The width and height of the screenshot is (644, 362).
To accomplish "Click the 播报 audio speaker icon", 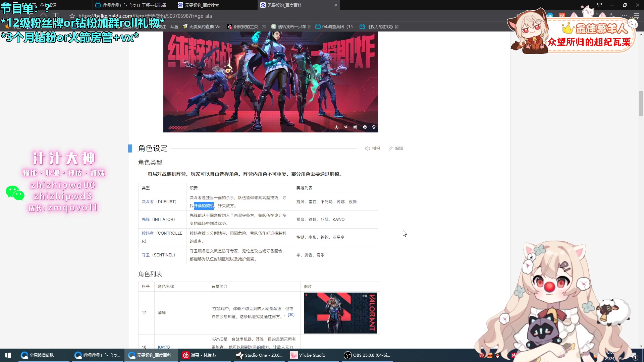I will click(x=368, y=148).
